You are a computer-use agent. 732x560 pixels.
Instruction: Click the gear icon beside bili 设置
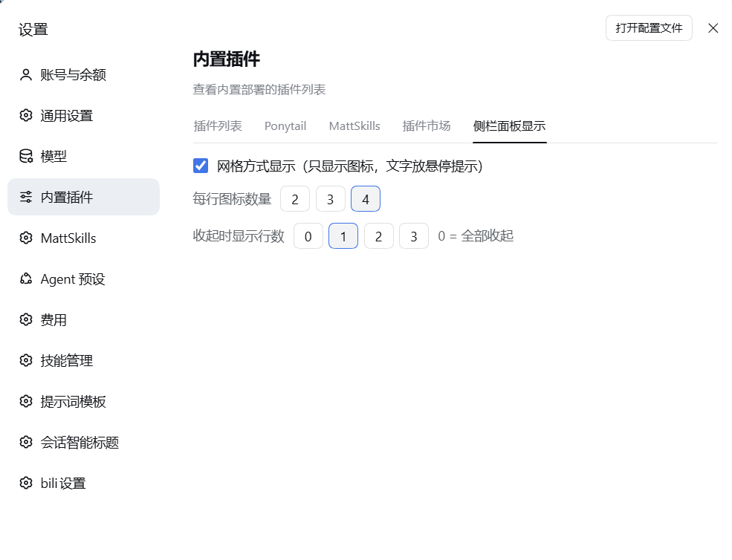click(x=26, y=483)
